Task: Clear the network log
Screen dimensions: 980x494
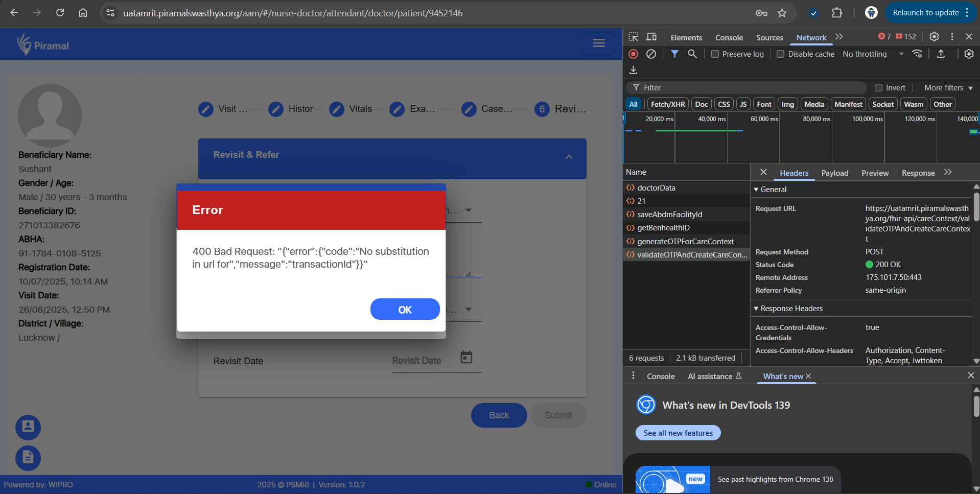Action: point(651,54)
